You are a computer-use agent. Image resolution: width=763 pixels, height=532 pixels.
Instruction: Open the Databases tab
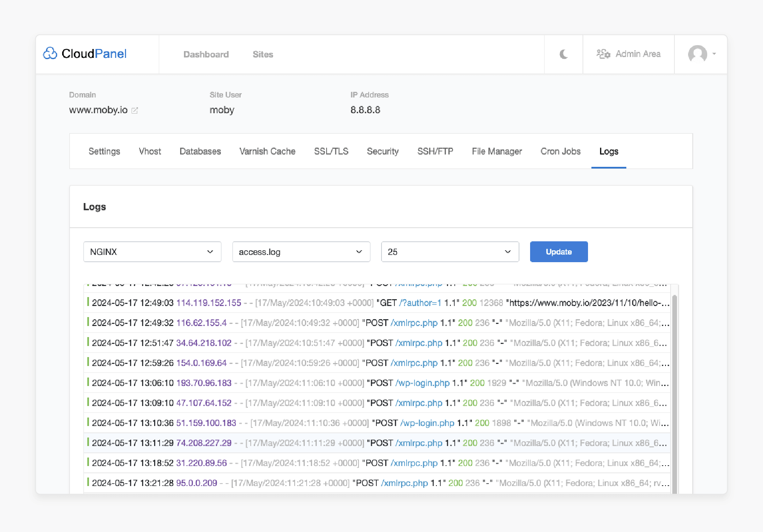tap(200, 152)
